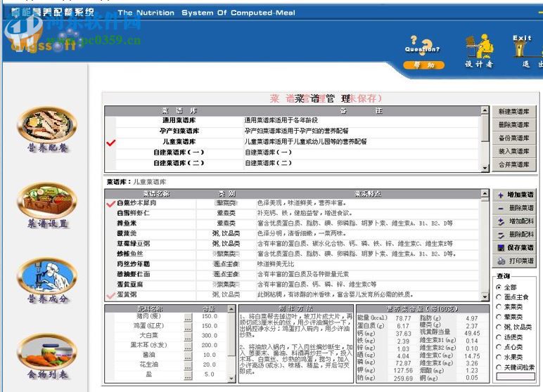Click the 删除菜谱 delete recipe button
This screenshot has width=543, height=392.
(x=514, y=208)
